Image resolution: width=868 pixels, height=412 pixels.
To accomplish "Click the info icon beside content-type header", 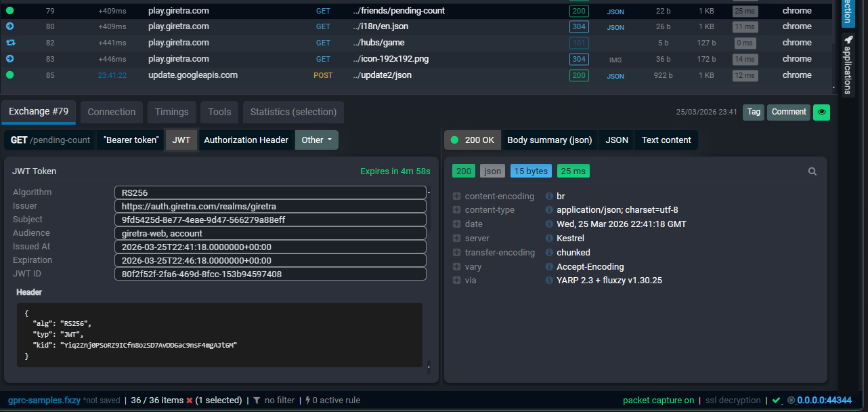I will coord(548,209).
